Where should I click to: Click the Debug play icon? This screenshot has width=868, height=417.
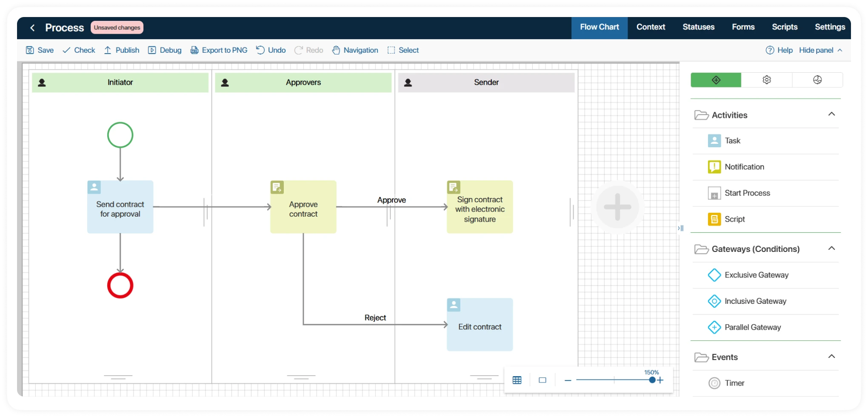pos(152,50)
